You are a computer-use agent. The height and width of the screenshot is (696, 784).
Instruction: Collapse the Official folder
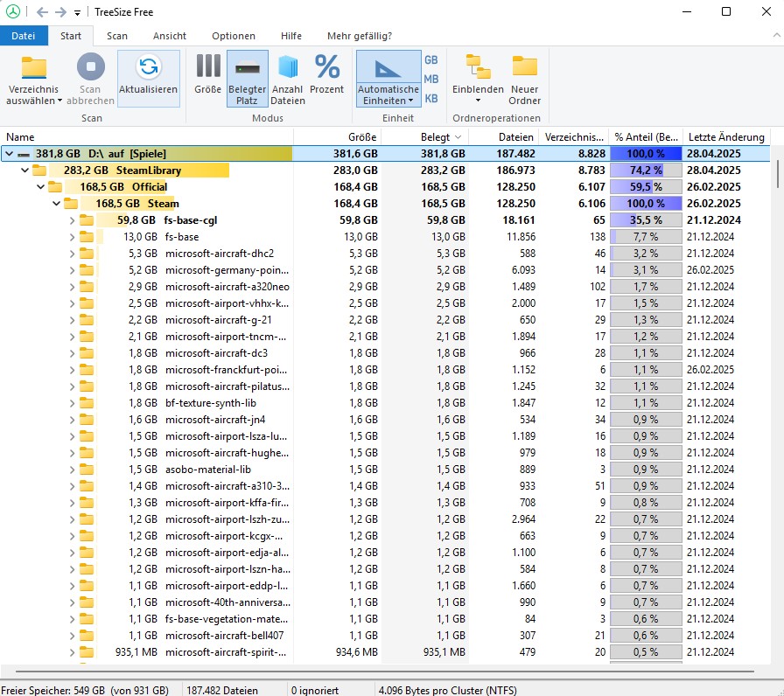pos(40,187)
